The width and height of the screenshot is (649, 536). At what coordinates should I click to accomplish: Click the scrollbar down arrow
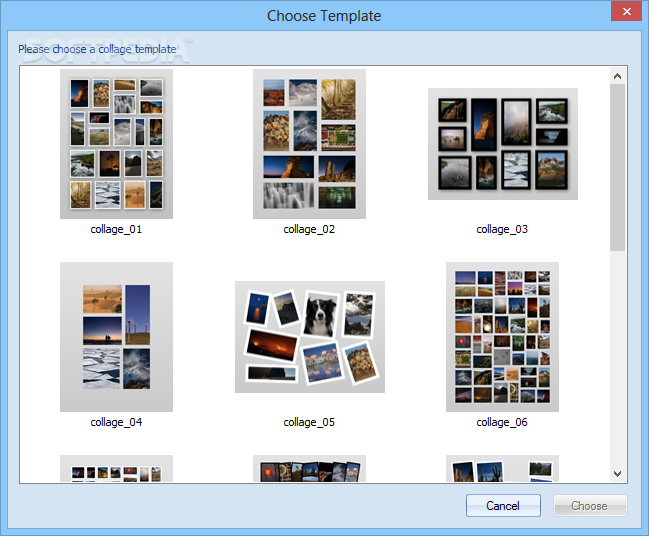click(618, 474)
